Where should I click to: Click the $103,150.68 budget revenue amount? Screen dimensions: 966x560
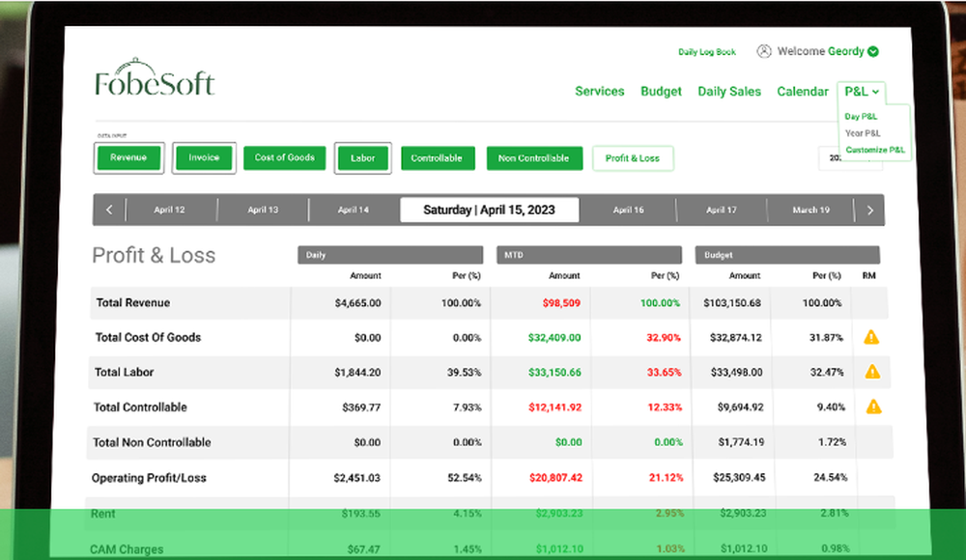pyautogui.click(x=732, y=303)
